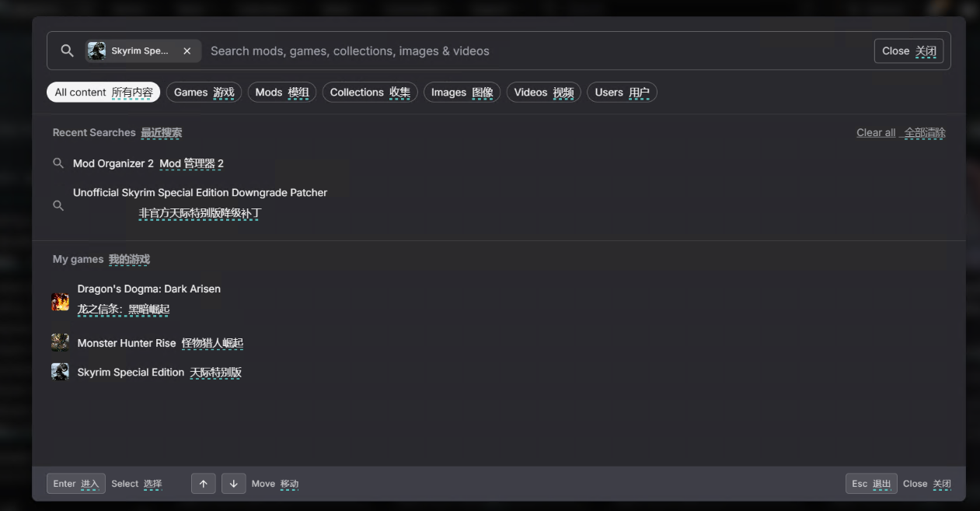The width and height of the screenshot is (980, 511).
Task: Open recent search Mod Organizer 2
Action: point(148,163)
